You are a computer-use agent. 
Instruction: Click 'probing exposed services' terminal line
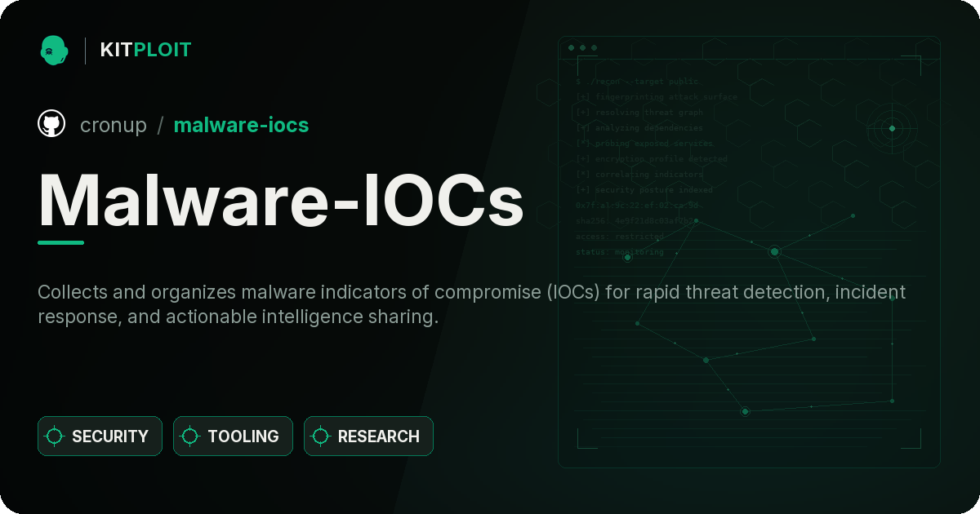point(644,144)
